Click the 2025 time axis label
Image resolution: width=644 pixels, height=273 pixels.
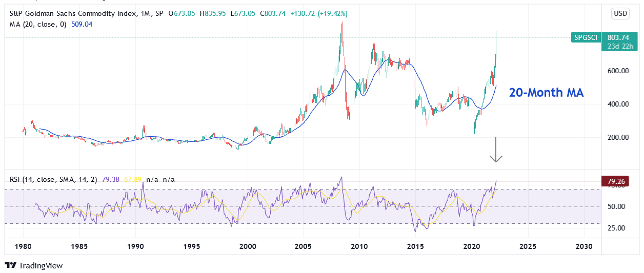point(528,246)
